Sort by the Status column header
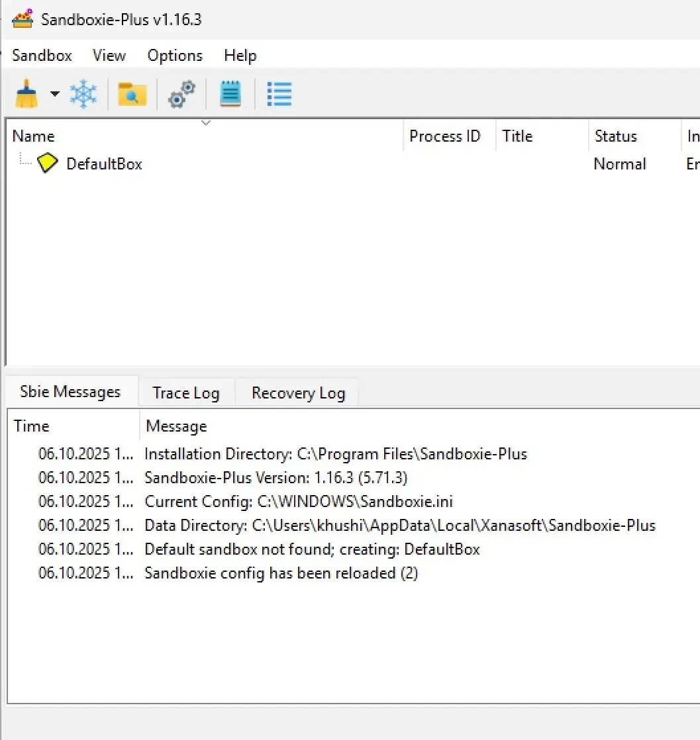700x740 pixels. (634, 136)
